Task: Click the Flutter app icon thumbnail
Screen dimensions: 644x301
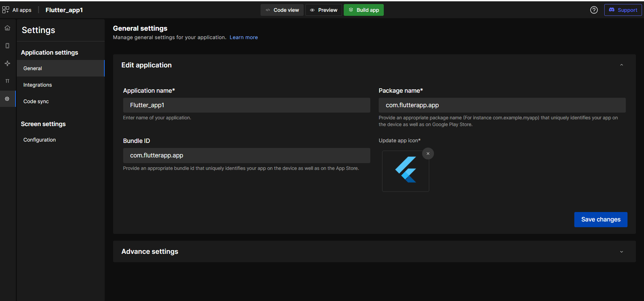Action: coord(405,171)
